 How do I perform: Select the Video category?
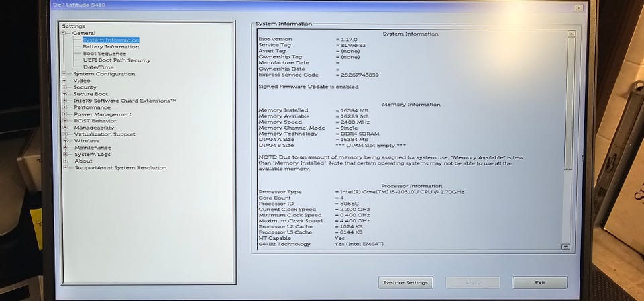[82, 81]
